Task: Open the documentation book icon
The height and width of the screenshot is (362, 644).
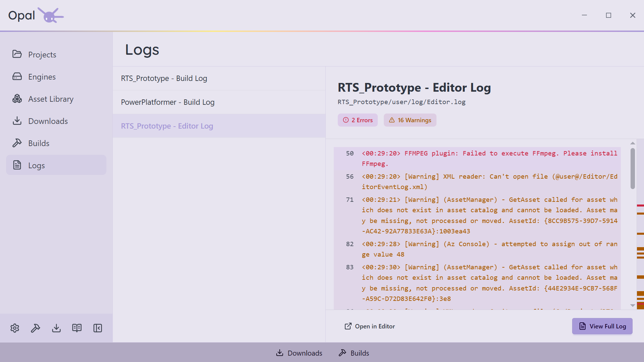Action: pyautogui.click(x=77, y=328)
